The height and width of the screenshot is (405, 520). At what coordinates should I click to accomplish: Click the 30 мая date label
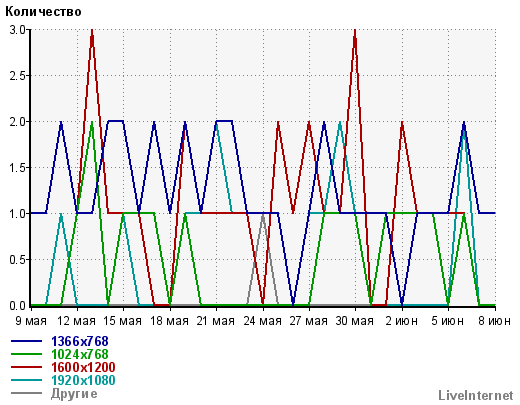355,321
